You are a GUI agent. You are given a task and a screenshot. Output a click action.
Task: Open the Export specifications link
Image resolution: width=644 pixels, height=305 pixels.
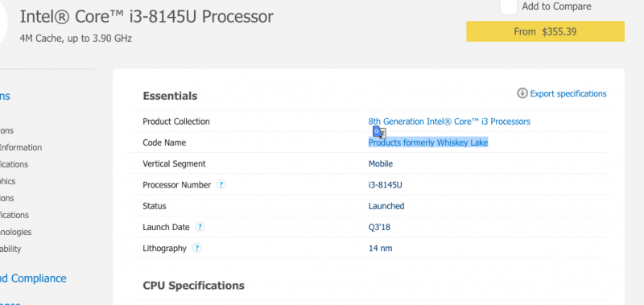point(568,93)
